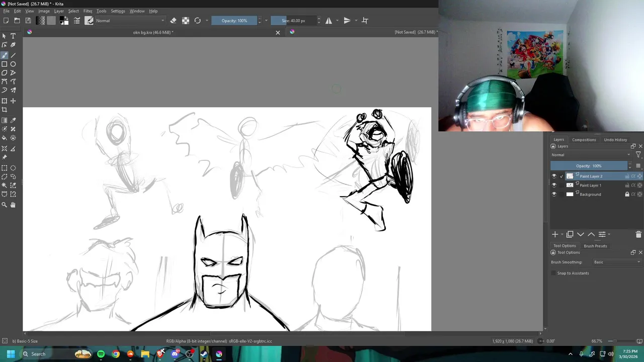Open the Settings menu
Screen dimensions: 644x362
coord(118,11)
